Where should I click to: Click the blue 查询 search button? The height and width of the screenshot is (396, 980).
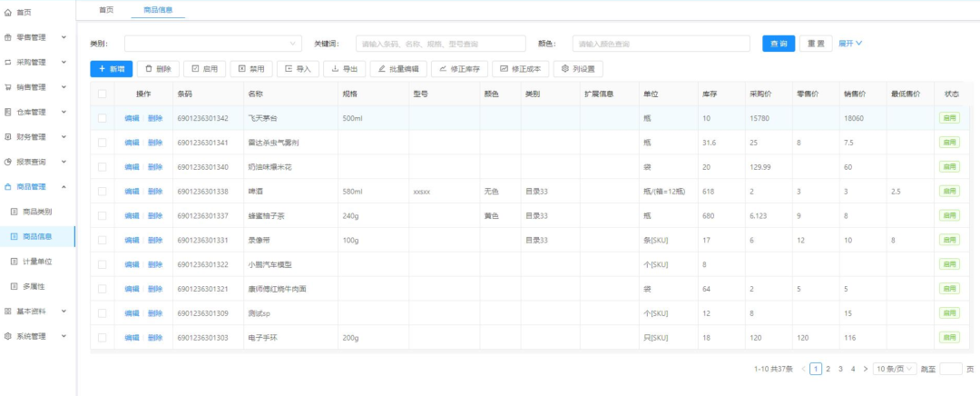[779, 44]
